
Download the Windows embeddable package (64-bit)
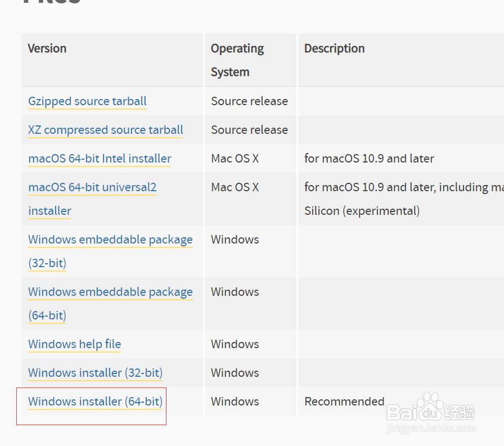110,291
